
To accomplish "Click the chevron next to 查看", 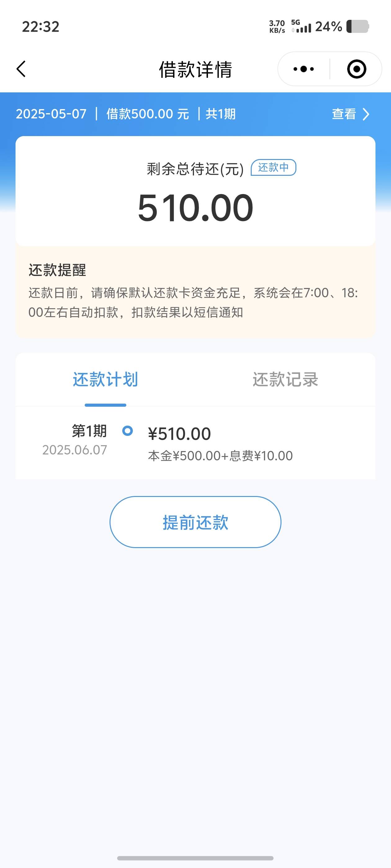I will point(366,114).
